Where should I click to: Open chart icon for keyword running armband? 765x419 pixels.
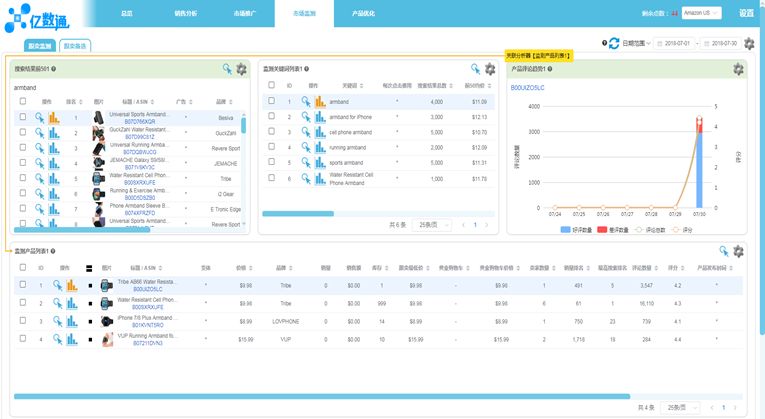pos(320,147)
